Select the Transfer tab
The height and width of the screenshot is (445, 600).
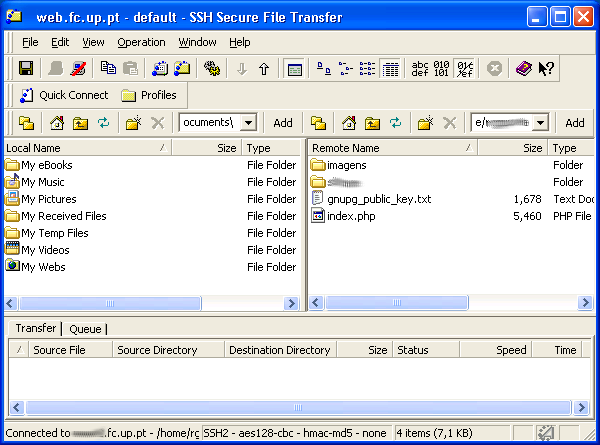point(36,328)
